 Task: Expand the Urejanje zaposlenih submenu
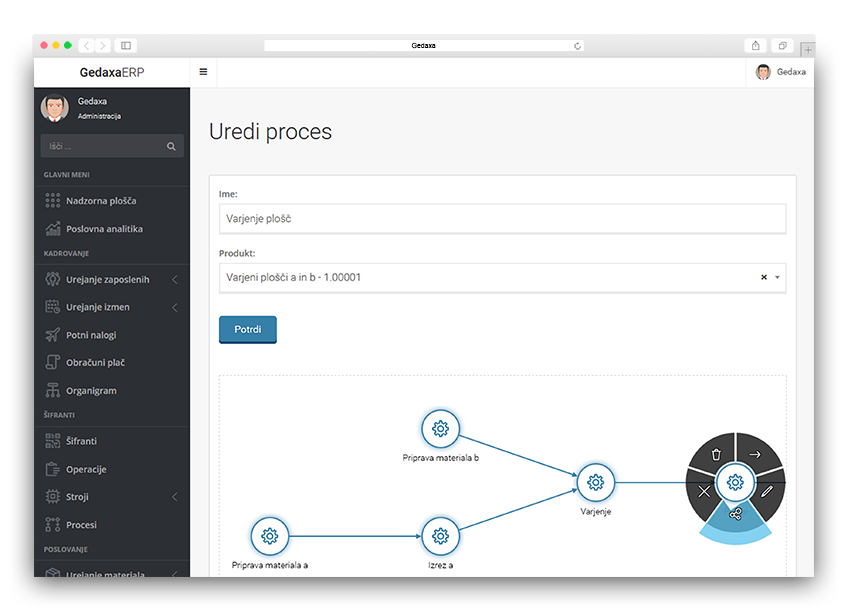pyautogui.click(x=175, y=279)
